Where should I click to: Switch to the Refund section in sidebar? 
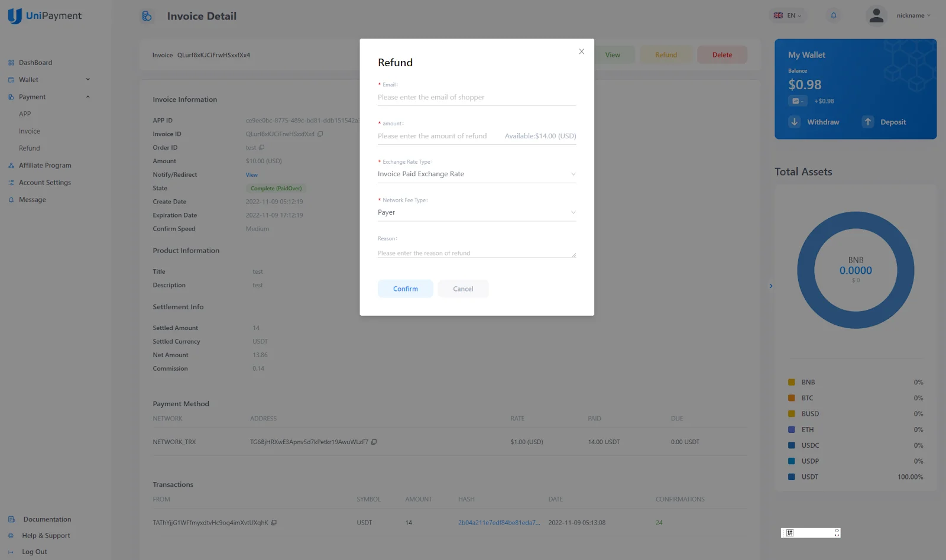[x=29, y=148]
